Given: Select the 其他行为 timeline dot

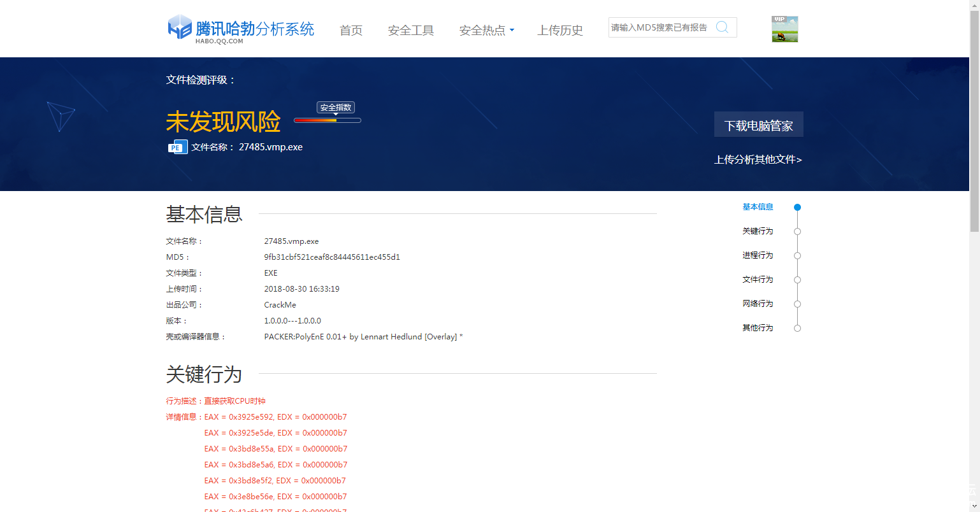Looking at the screenshot, I should (x=797, y=329).
